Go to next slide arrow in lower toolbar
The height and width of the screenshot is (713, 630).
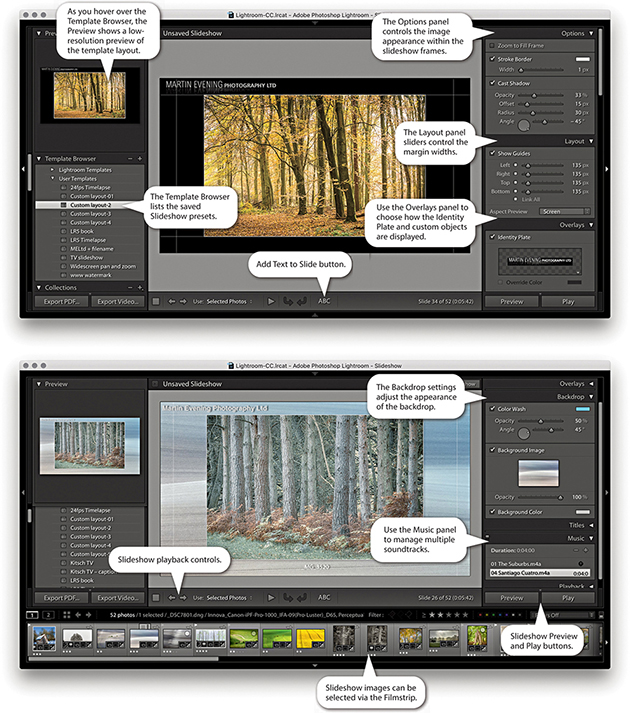pyautogui.click(x=183, y=598)
